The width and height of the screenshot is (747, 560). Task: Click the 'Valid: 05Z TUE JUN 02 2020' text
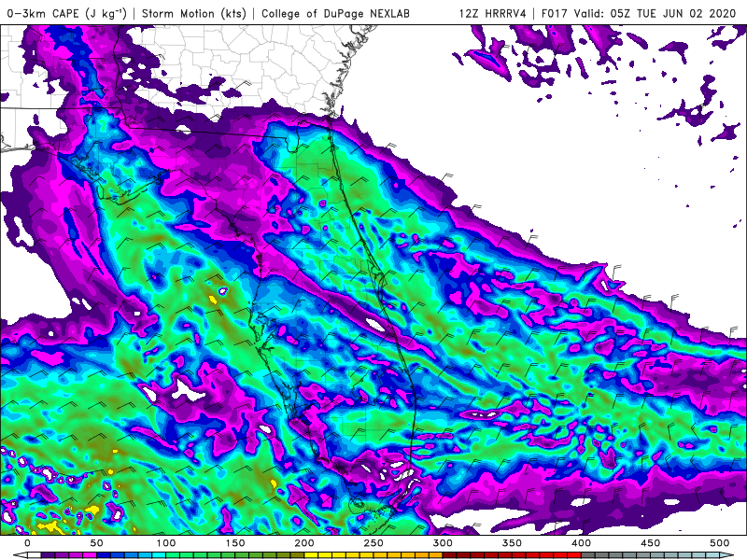[655, 13]
